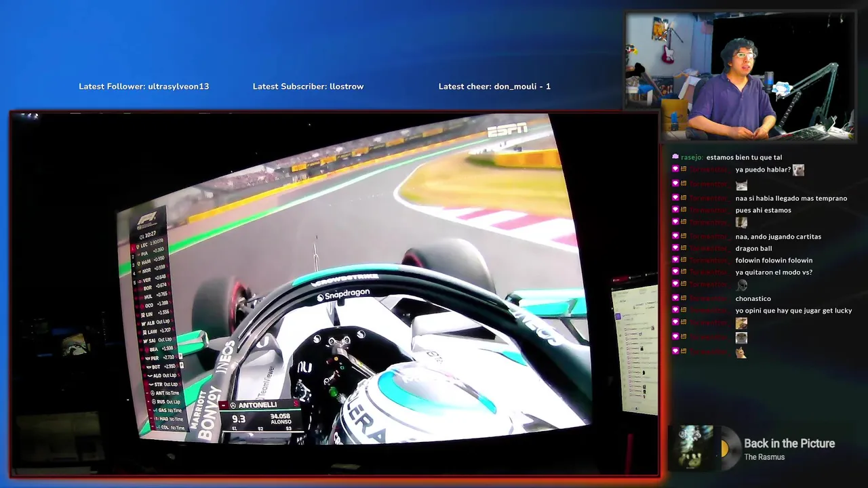Click HUL +0.765 row in timing tower
Screen dimensions: 868x488
coord(155,297)
